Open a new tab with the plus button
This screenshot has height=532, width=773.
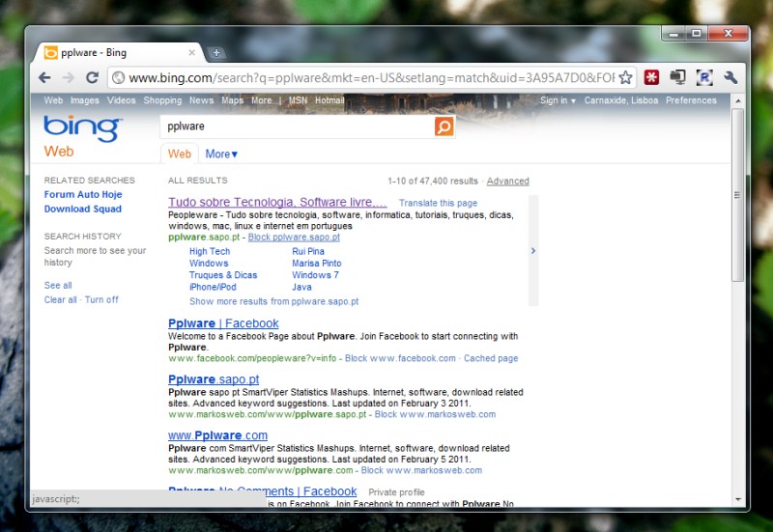[215, 53]
